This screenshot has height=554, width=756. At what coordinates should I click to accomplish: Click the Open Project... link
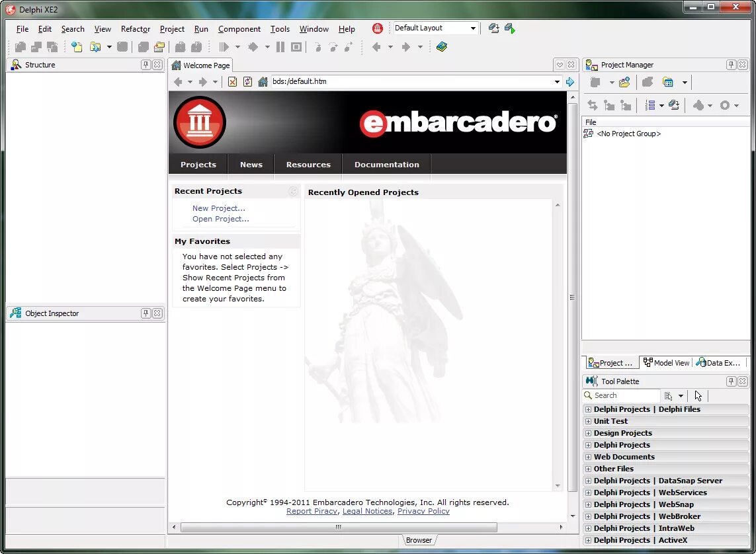click(x=221, y=219)
